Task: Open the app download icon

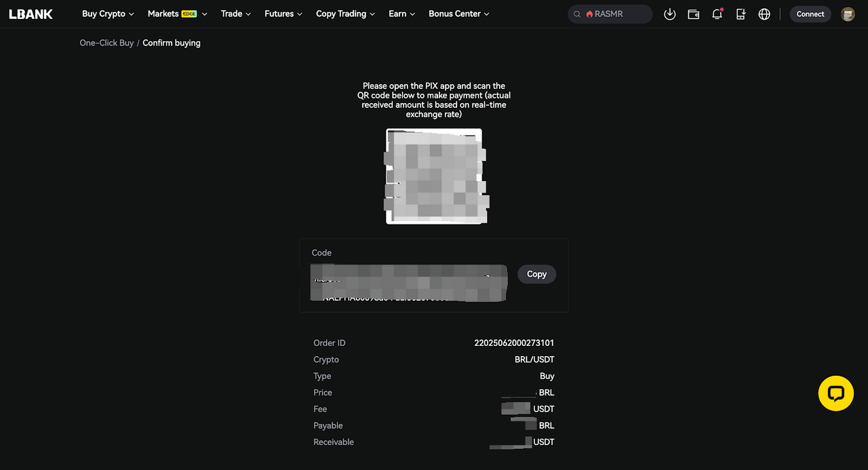Action: tap(670, 14)
